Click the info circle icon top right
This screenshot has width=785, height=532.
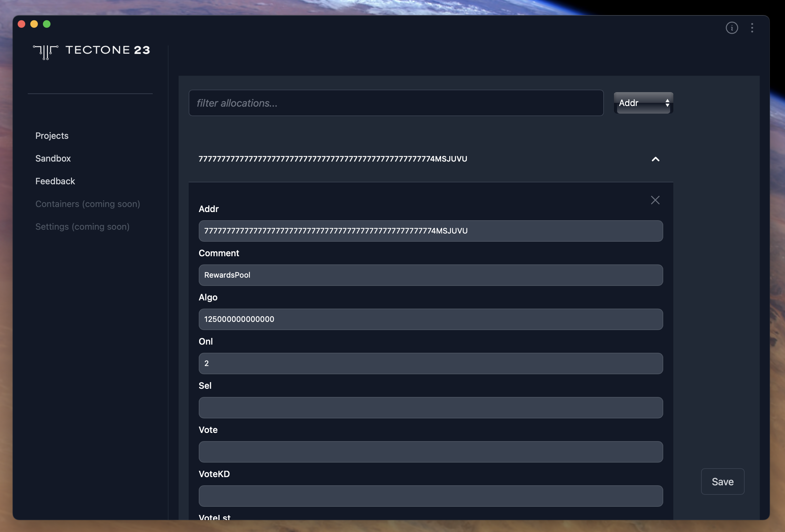pos(732,27)
